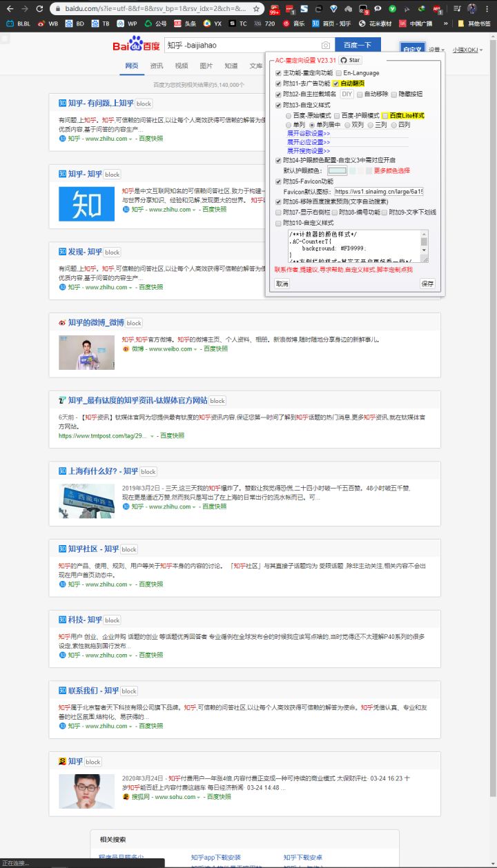This screenshot has height=868, width=497.
Task: Expand the 展开谷歌设置 section
Action: coord(309,133)
